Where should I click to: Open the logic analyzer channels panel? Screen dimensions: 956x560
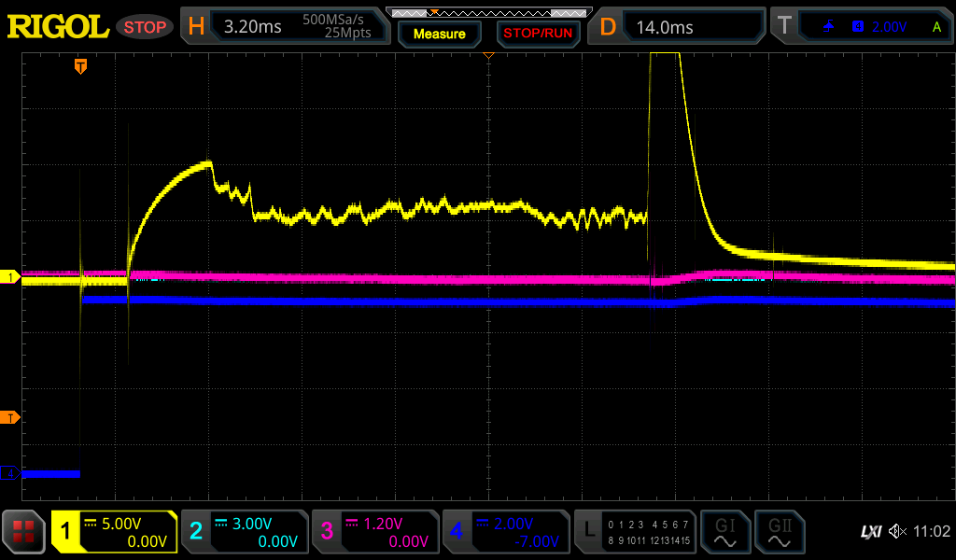(634, 532)
